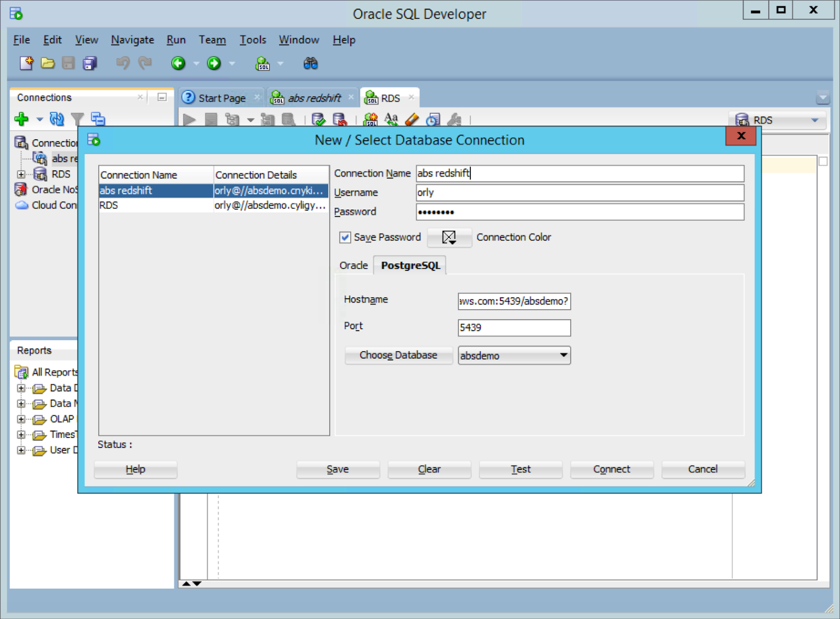Minimize the Connections panel
Screen dimensions: 840x619
(162, 97)
